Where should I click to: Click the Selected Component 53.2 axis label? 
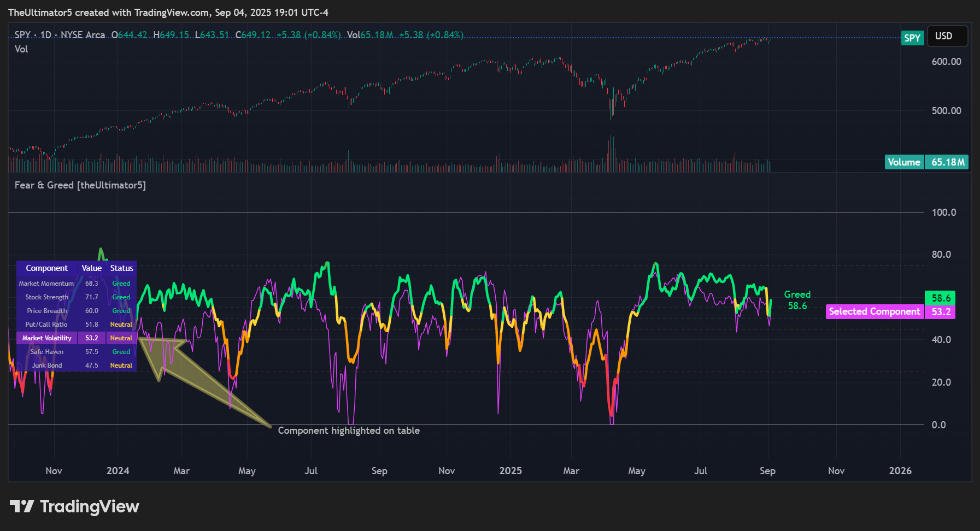pyautogui.click(x=890, y=311)
